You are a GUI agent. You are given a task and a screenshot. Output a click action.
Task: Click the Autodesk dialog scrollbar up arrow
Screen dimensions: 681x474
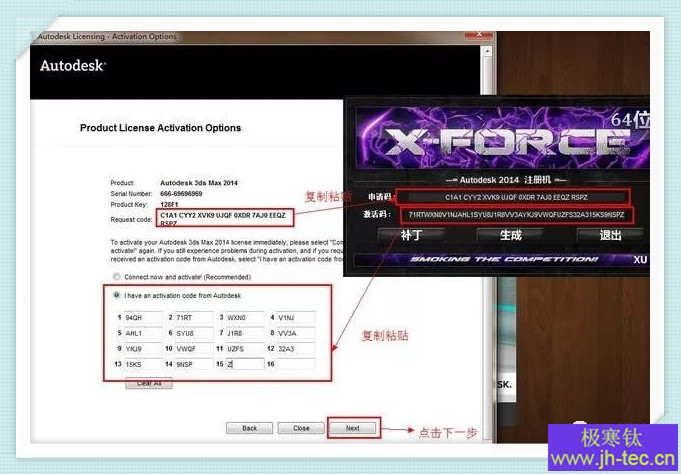click(487, 51)
